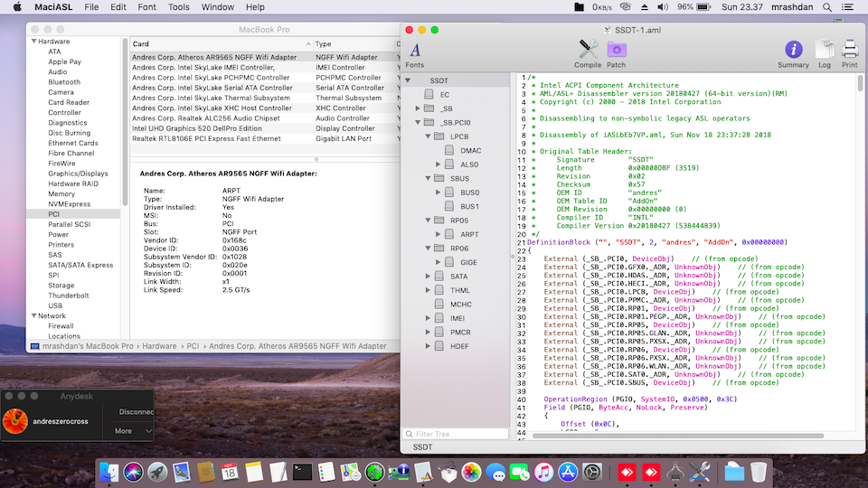Open Terminal from the Dock

tap(302, 471)
